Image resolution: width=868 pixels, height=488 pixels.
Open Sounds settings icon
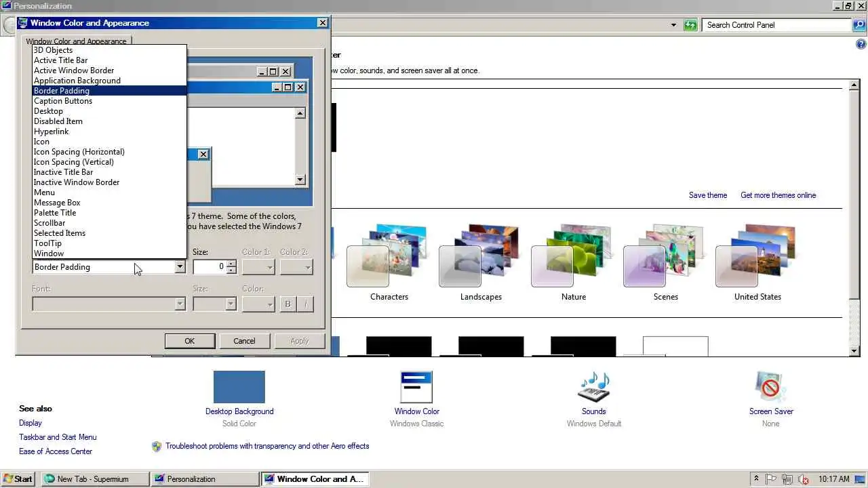pyautogui.click(x=594, y=387)
